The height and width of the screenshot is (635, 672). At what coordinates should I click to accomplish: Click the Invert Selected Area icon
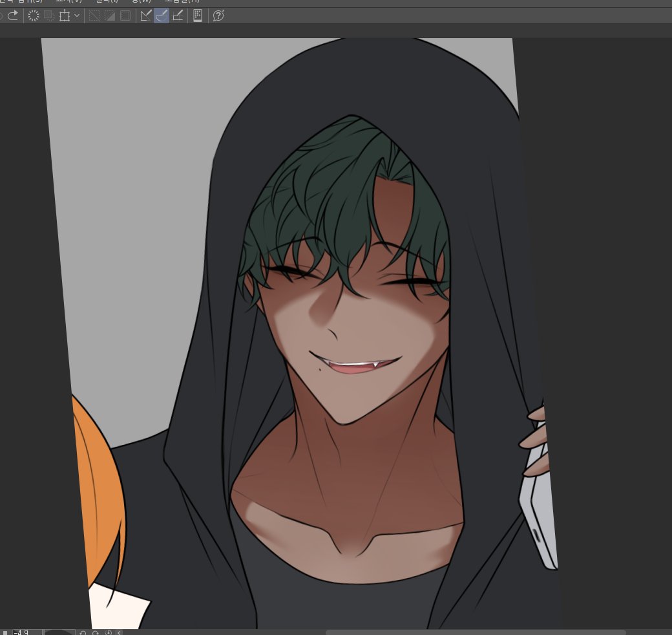click(x=110, y=16)
